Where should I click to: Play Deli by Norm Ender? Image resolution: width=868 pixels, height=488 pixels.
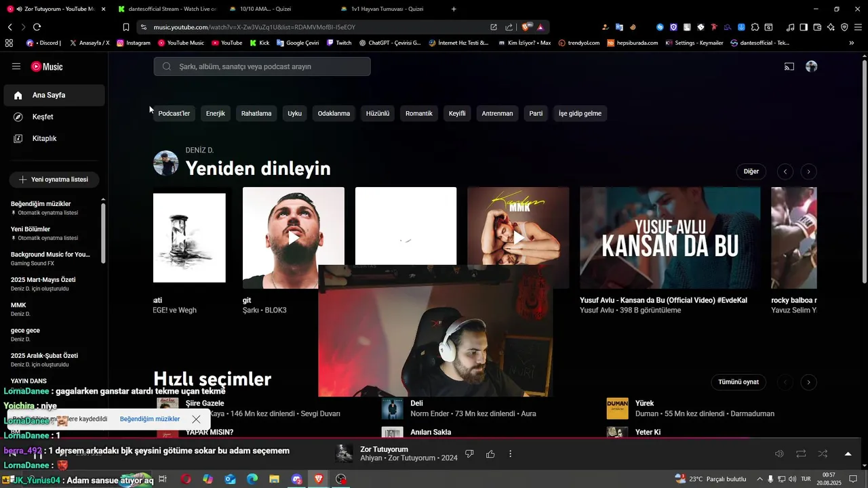click(392, 409)
